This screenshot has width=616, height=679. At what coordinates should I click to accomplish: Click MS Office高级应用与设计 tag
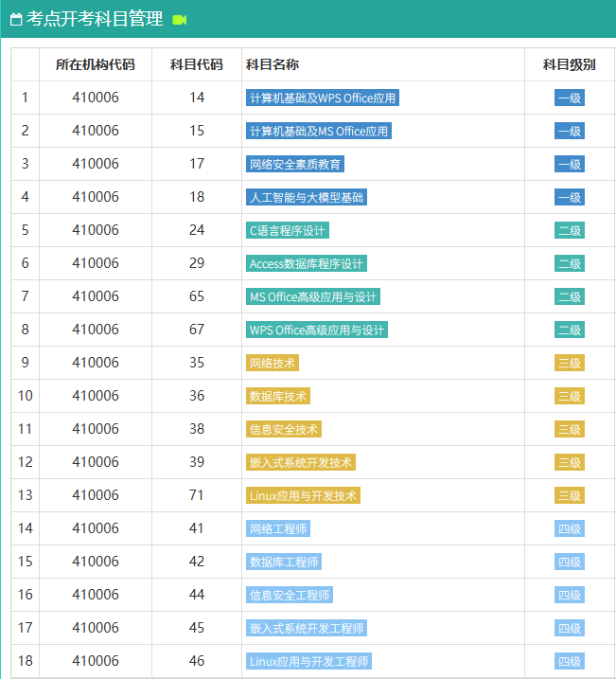tap(312, 296)
